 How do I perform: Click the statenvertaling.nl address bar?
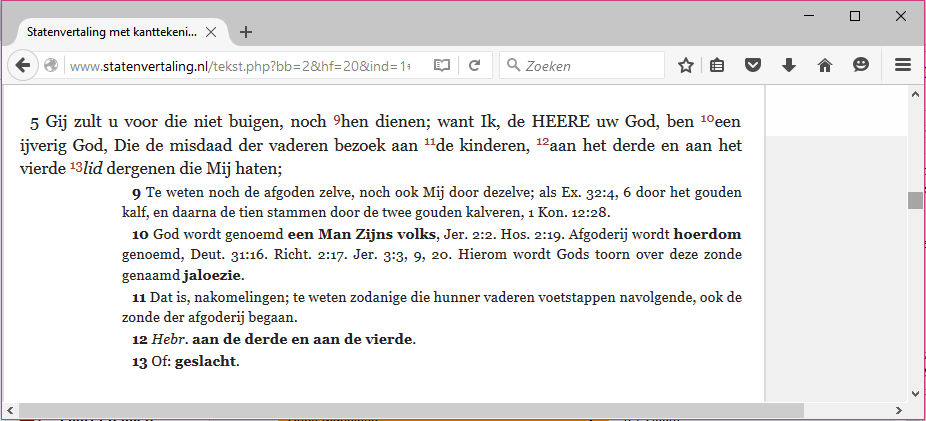(x=240, y=66)
